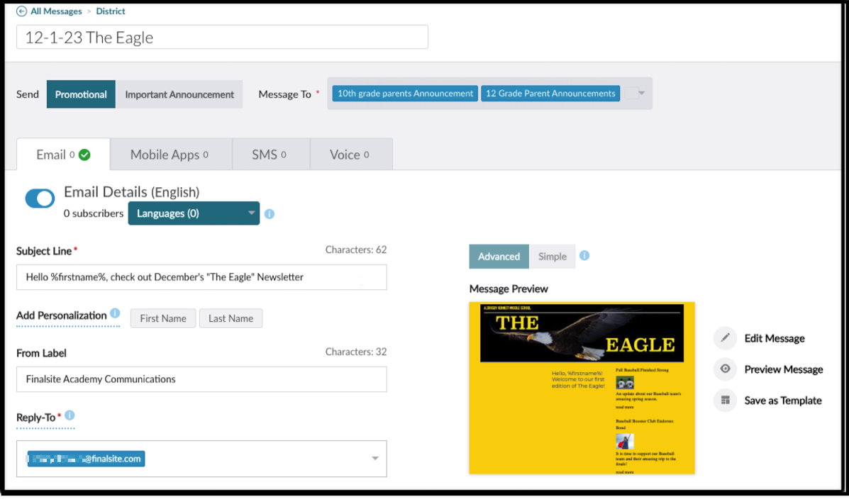Click the back arrow icon beside All Messages

pos(22,11)
